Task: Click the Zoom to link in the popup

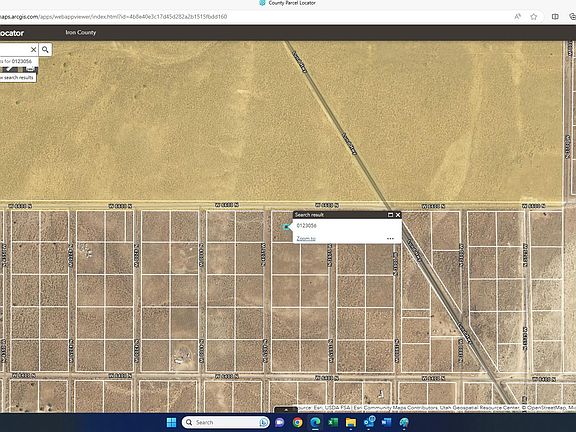Action: point(306,238)
